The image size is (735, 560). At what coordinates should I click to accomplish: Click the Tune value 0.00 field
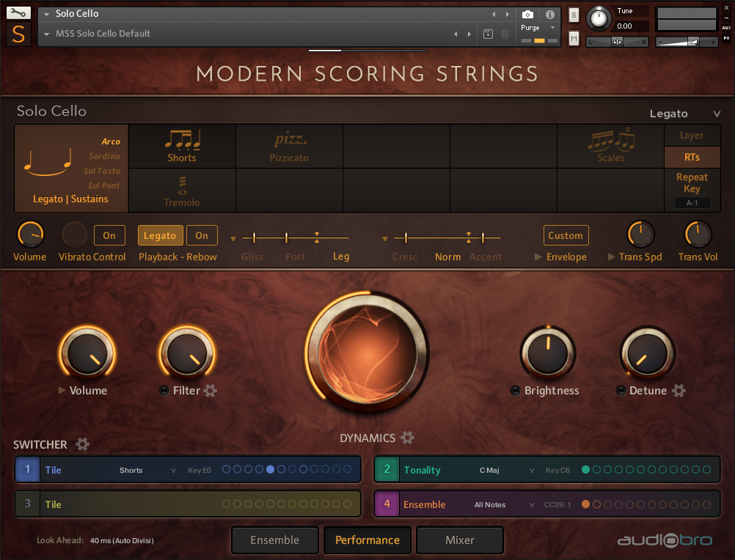tap(632, 26)
